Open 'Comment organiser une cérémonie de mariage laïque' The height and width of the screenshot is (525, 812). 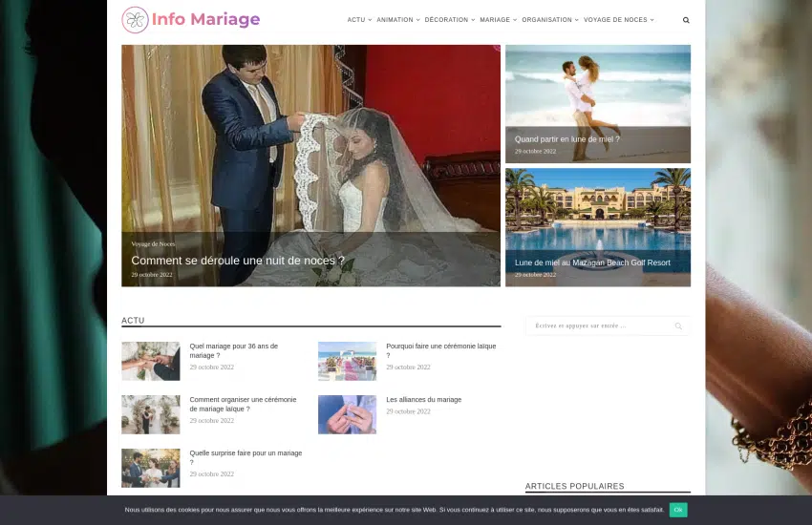[243, 404]
